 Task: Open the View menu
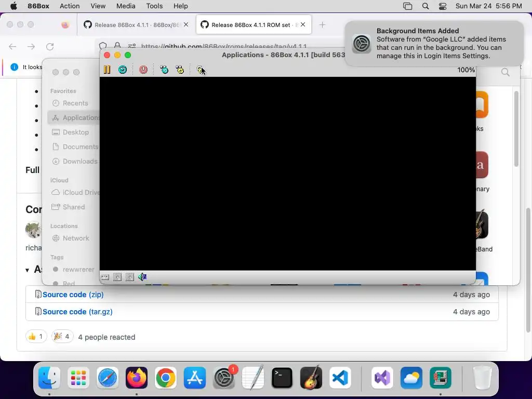tap(98, 6)
